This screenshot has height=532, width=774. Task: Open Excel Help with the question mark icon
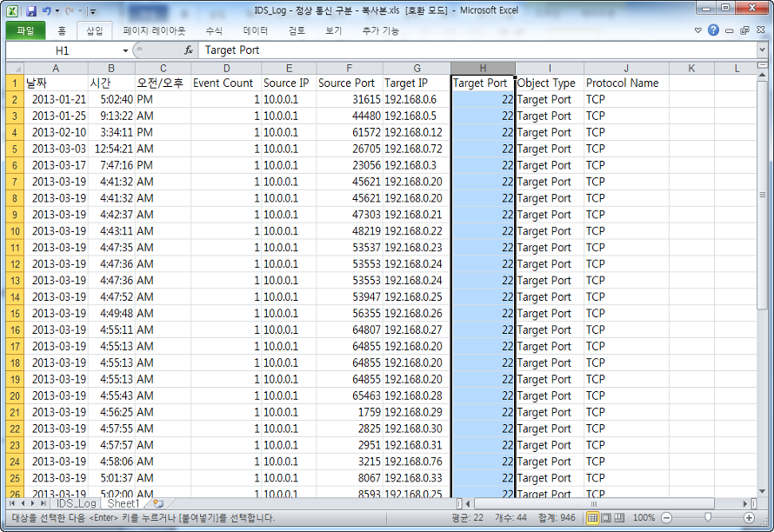(713, 30)
